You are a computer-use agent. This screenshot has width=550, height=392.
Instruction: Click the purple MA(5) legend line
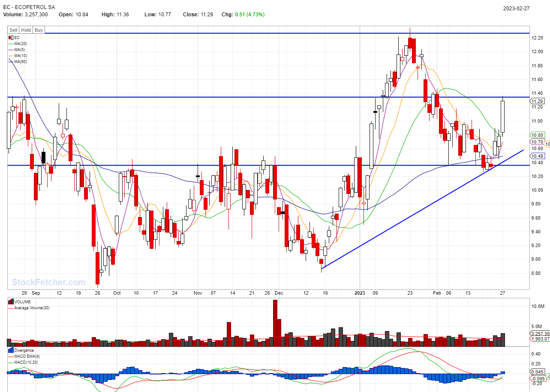[x=11, y=50]
